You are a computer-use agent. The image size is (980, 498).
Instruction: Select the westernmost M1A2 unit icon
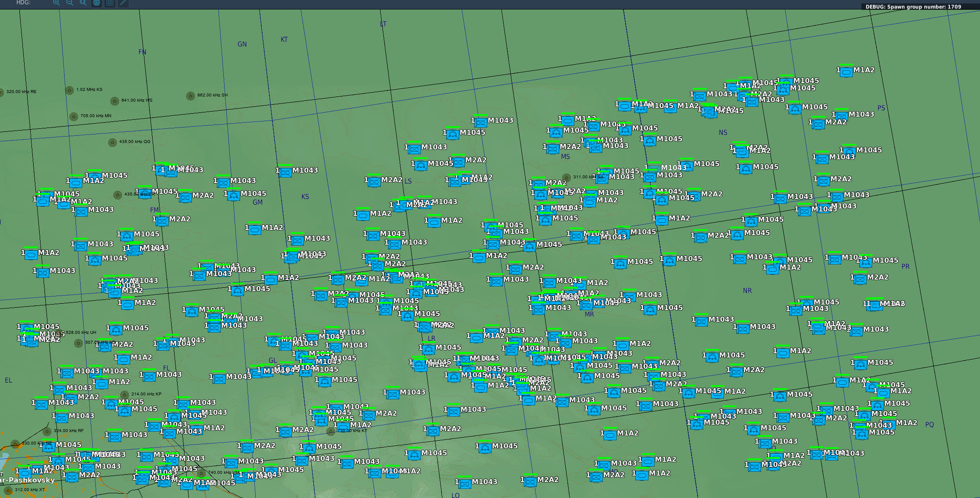25,473
